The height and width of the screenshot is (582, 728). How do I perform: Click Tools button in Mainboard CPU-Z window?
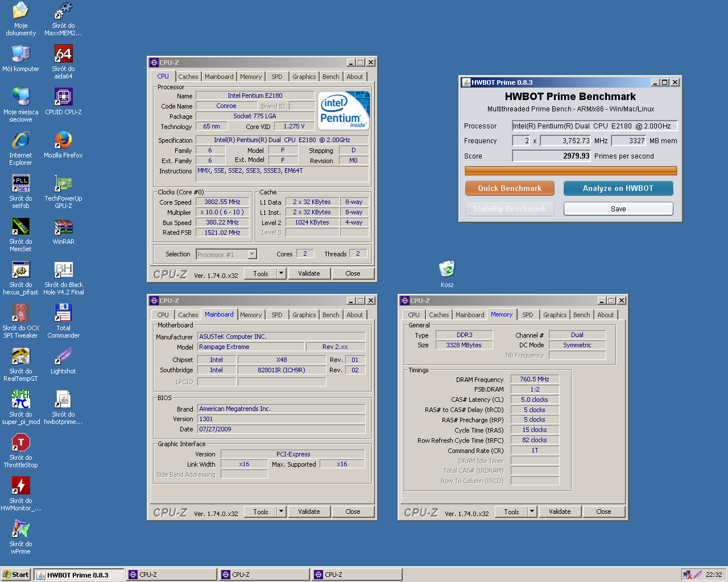[260, 512]
